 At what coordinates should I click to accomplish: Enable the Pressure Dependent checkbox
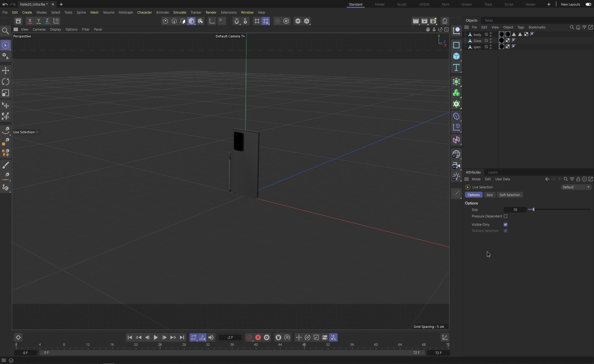506,216
